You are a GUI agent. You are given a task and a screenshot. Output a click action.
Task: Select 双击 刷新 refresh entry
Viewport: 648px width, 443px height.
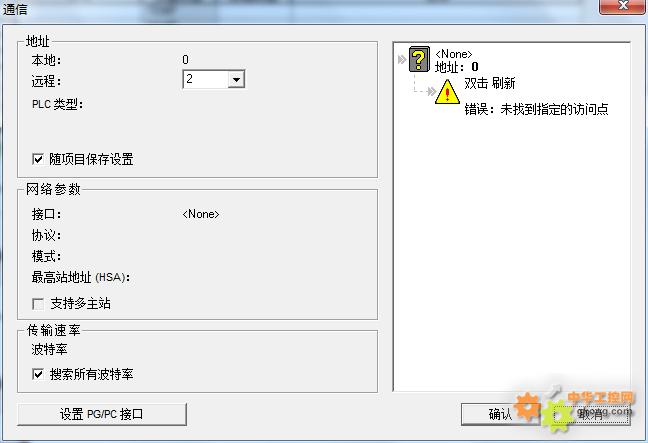(490, 83)
